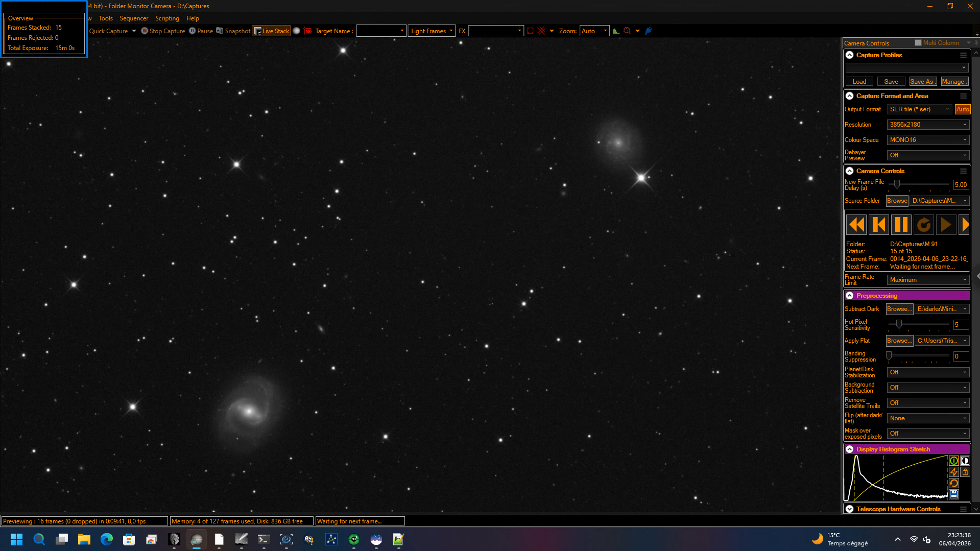Adjust the Hot Pixel Sensitivity slider
The width and height of the screenshot is (980, 551).
point(899,324)
